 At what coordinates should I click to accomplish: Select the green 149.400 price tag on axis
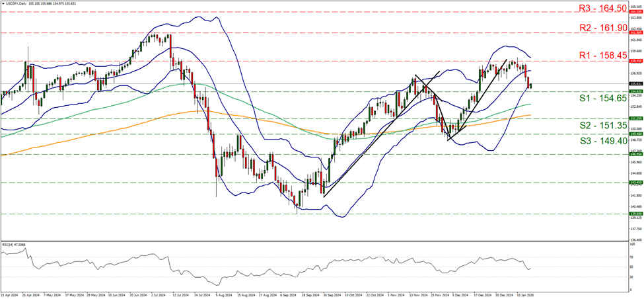pyautogui.click(x=635, y=134)
